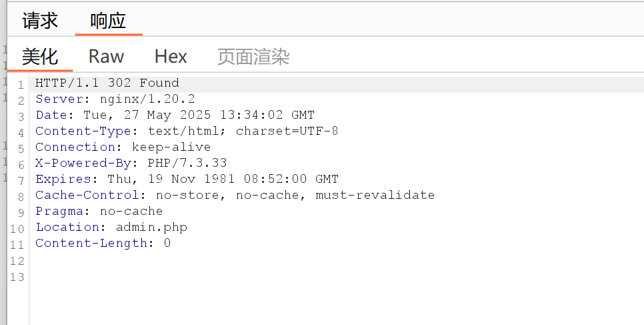Open the Hex view tab

point(171,56)
